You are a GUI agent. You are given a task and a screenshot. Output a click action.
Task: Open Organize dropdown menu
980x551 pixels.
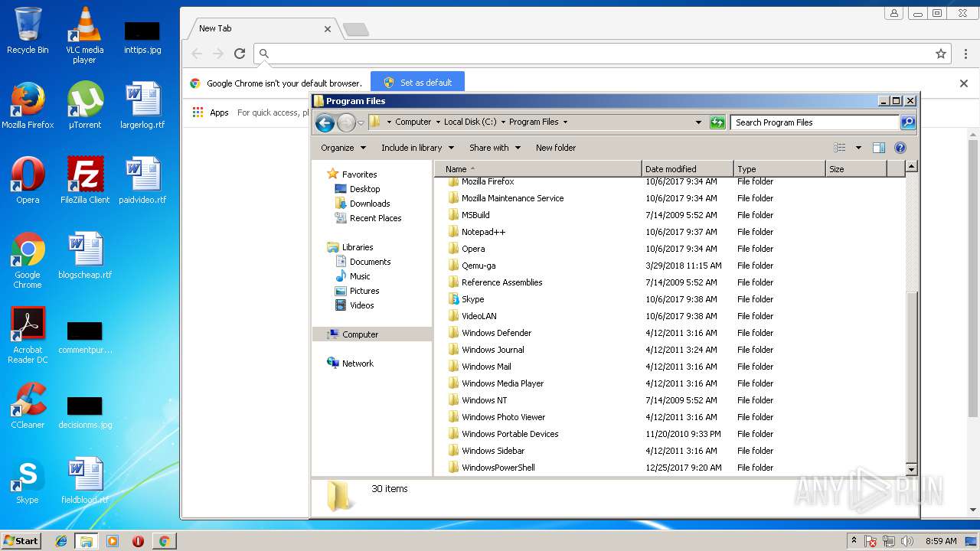(x=343, y=148)
